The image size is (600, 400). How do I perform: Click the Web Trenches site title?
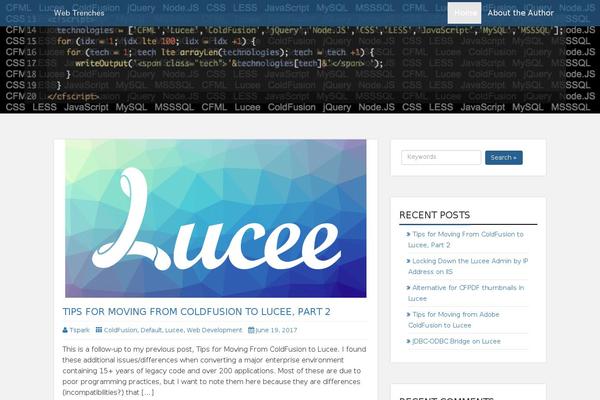click(x=79, y=13)
